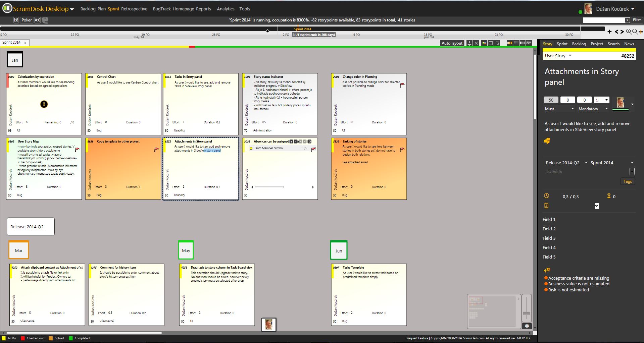Click the Release 2014 Q2 label box
This screenshot has height=343, width=644.
(31, 227)
